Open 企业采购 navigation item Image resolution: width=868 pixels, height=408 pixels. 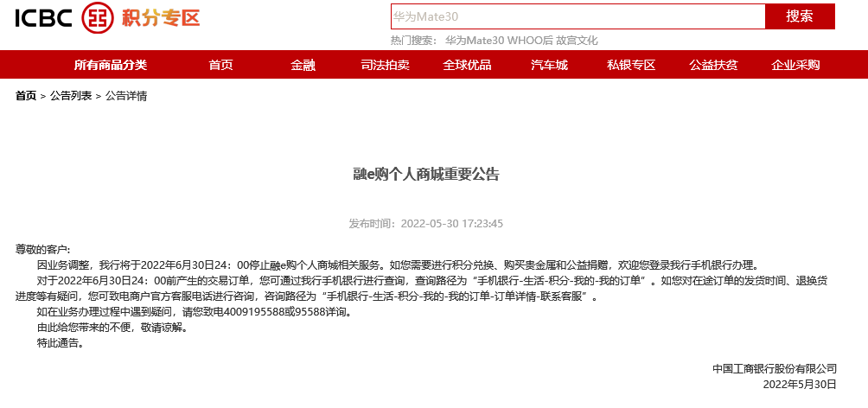[x=795, y=65]
